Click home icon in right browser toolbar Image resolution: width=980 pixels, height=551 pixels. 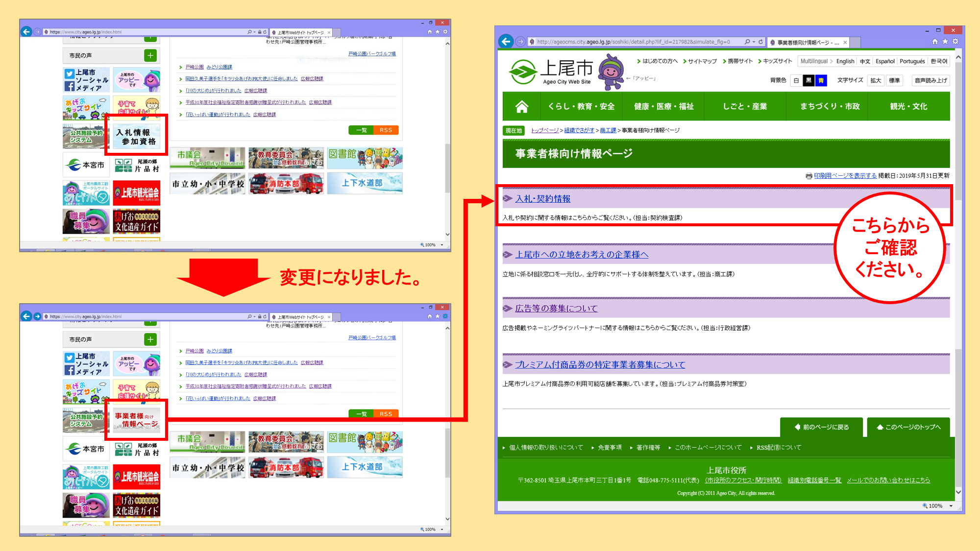click(x=935, y=42)
